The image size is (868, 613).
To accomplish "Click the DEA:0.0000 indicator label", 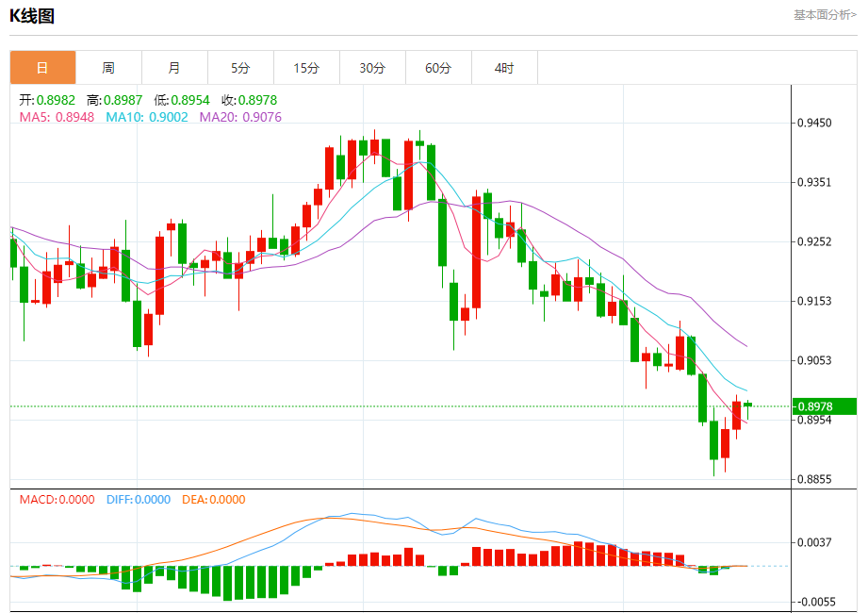I will click(214, 500).
